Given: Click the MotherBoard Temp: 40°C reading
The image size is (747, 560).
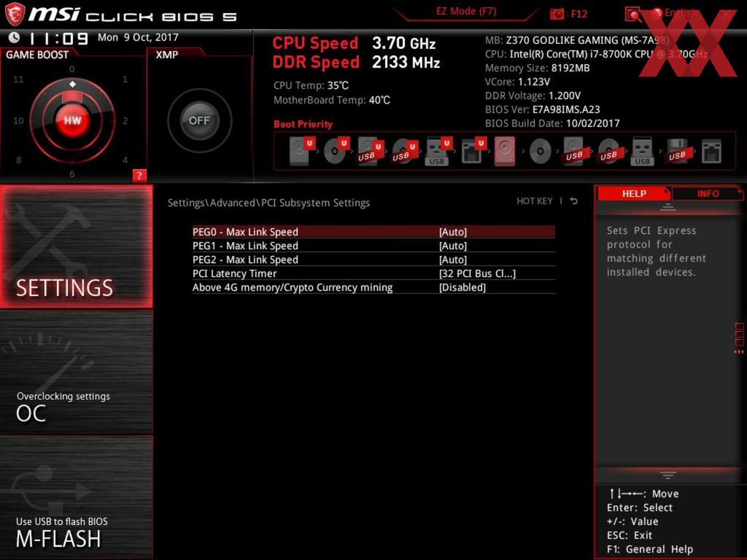Looking at the screenshot, I should pos(332,100).
